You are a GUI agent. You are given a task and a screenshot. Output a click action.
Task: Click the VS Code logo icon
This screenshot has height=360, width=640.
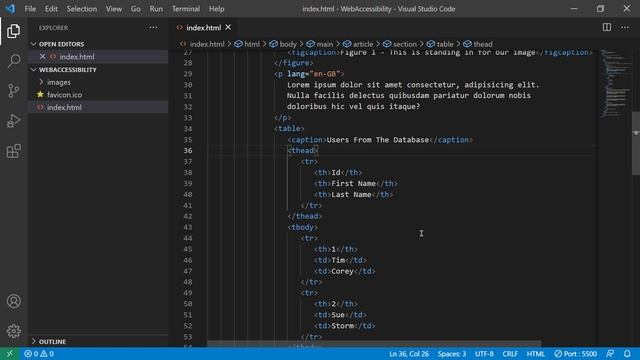coord(10,8)
